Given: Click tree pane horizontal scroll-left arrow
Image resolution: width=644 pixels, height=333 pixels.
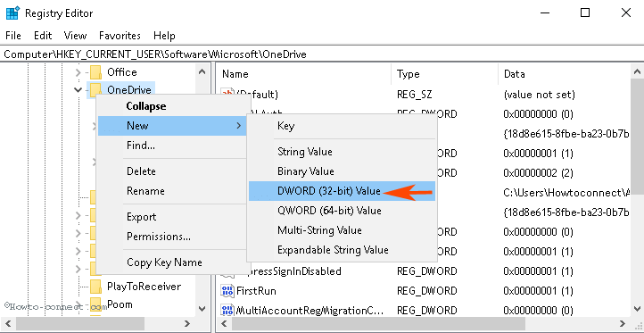Looking at the screenshot, I should tap(8, 323).
